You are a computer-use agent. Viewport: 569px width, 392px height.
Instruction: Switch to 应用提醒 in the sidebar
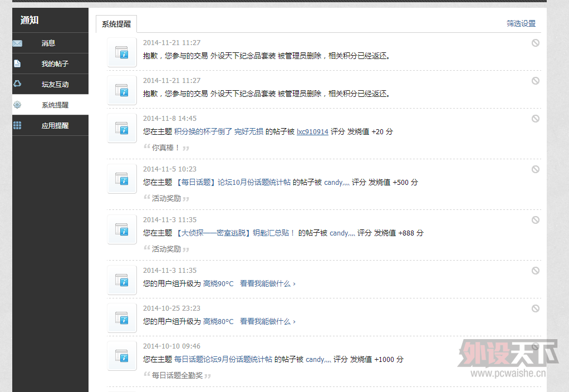pos(55,126)
